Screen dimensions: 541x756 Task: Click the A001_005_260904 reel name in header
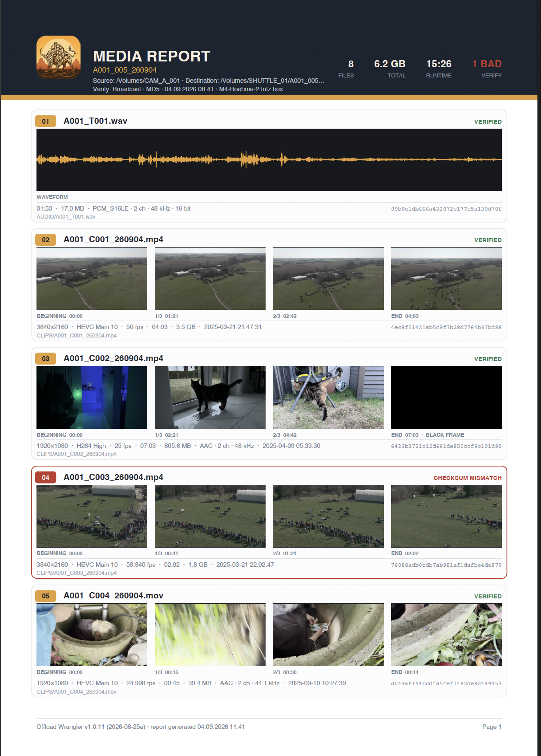click(125, 70)
